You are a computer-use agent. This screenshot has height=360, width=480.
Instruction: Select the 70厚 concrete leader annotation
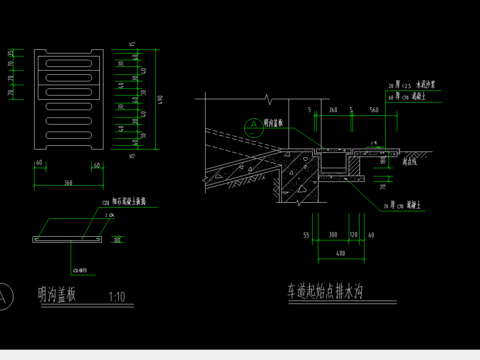tap(402, 205)
